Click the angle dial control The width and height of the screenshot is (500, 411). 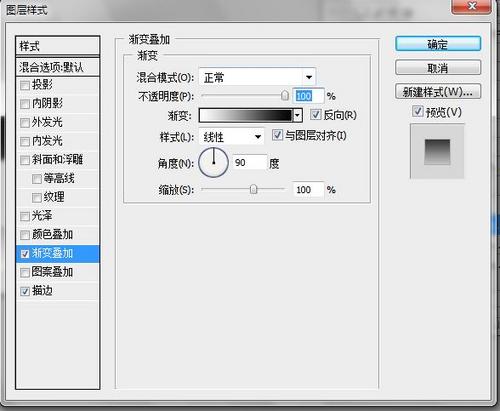click(x=213, y=163)
